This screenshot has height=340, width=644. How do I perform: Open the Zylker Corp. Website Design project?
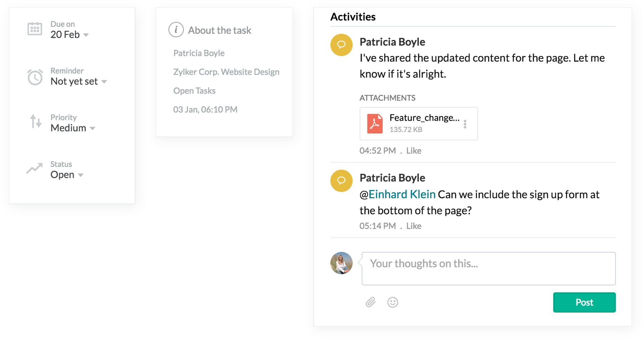[x=226, y=72]
